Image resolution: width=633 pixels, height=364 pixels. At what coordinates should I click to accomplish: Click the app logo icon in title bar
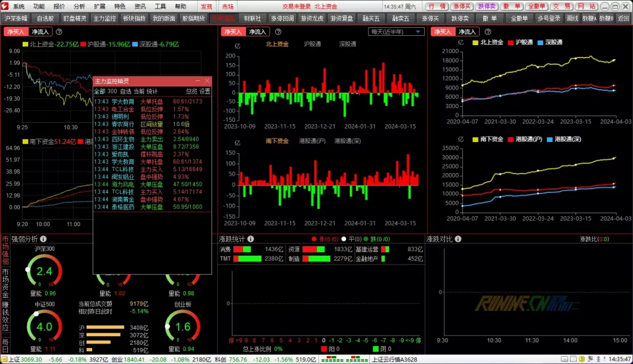pos(6,6)
